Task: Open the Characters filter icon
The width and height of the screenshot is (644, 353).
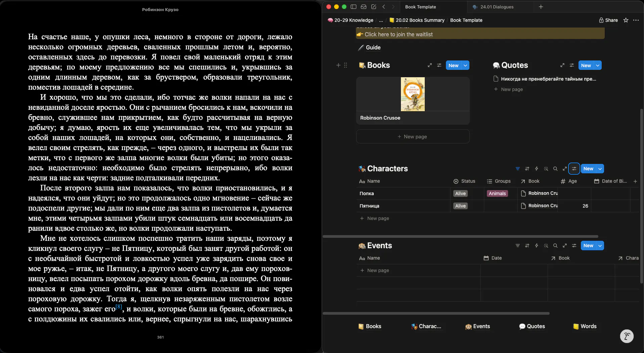Action: 518,169
